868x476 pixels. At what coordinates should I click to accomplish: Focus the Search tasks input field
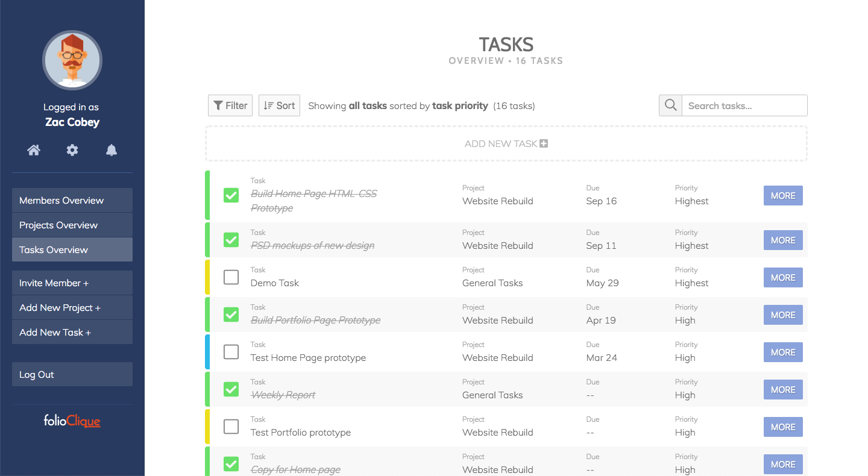click(744, 105)
